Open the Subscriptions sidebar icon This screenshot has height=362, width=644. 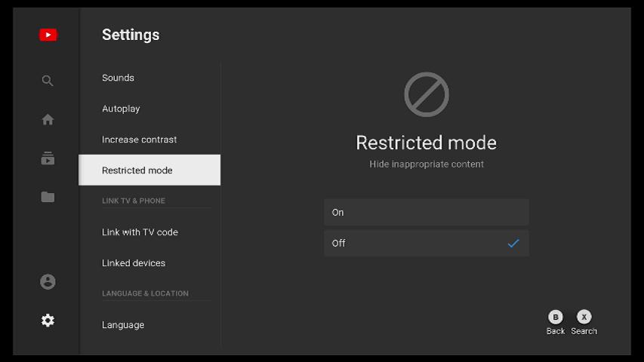pos(48,158)
